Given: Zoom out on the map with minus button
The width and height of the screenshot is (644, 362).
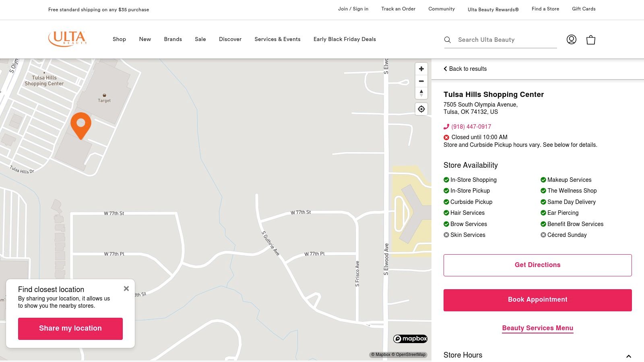Looking at the screenshot, I should coord(421,81).
